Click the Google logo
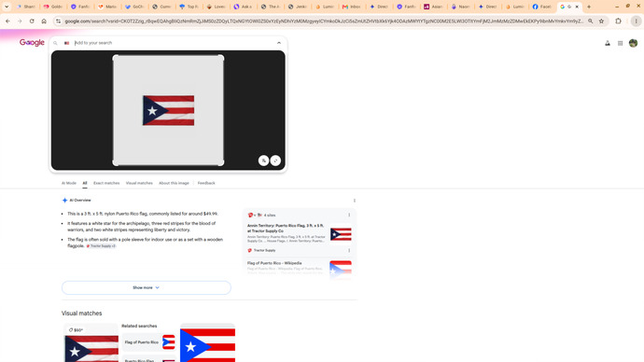This screenshot has height=362, width=644. (32, 42)
